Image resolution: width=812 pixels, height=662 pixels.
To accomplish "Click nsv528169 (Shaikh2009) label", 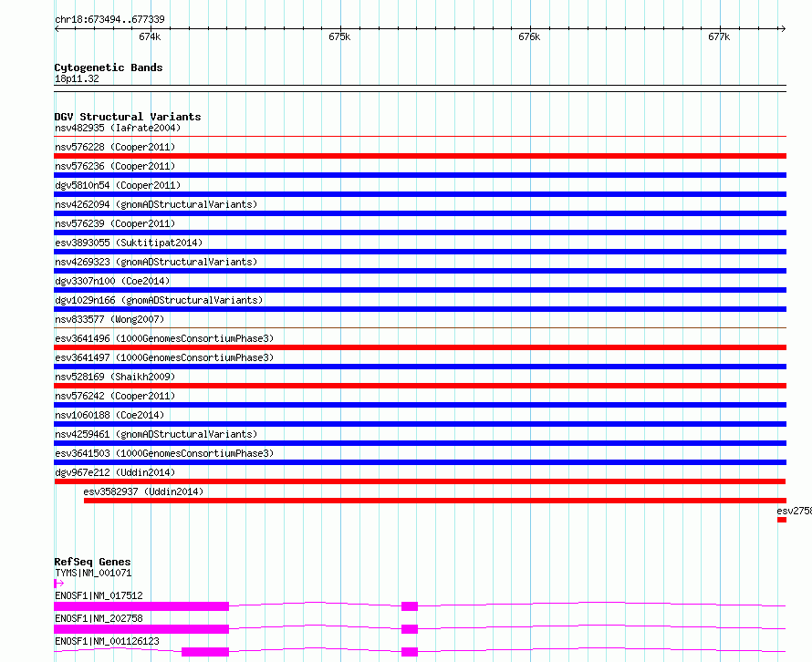I will point(115,377).
